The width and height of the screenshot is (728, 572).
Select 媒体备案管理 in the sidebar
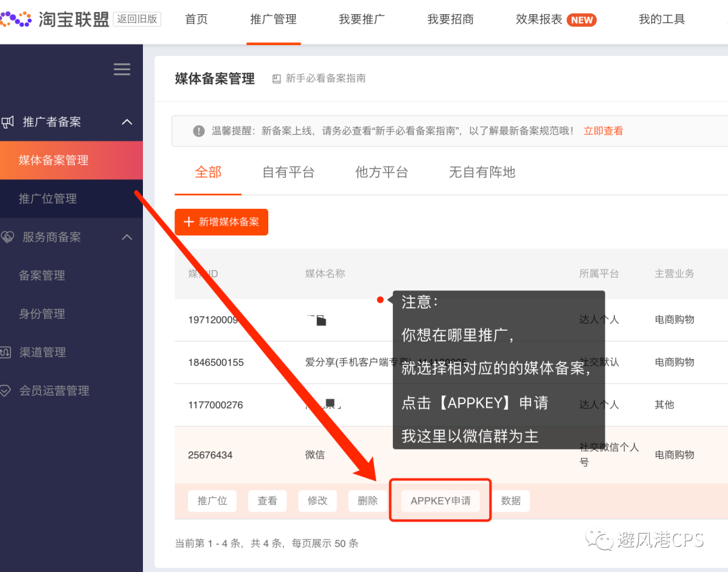tap(71, 160)
